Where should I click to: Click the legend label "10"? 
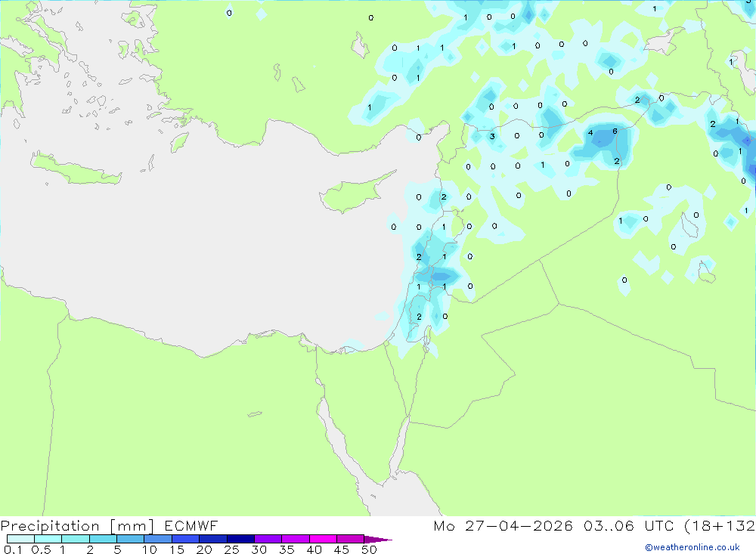pos(150,549)
